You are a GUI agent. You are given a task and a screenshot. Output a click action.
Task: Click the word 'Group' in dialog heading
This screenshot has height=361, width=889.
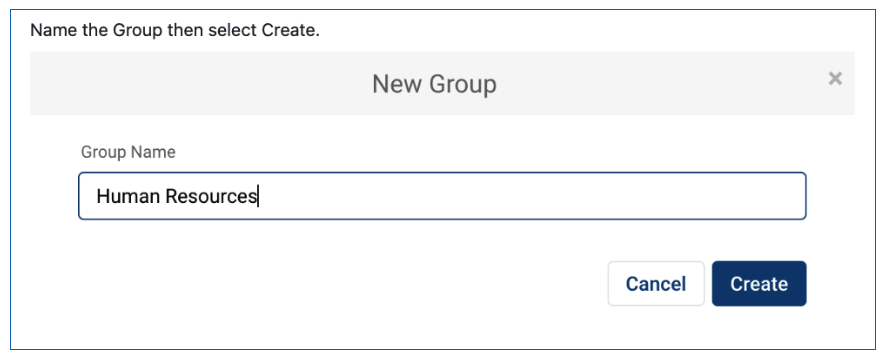tap(463, 84)
